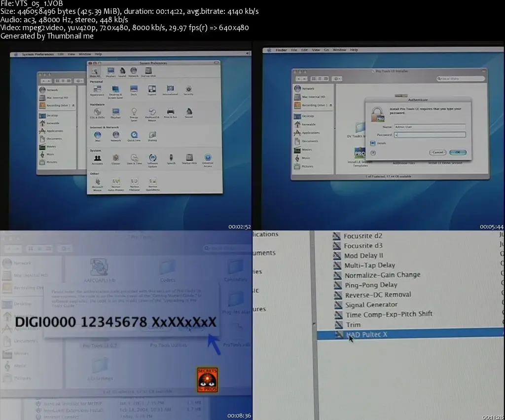
Task: Open the CDs & DVDs preference pane
Action: [97, 114]
